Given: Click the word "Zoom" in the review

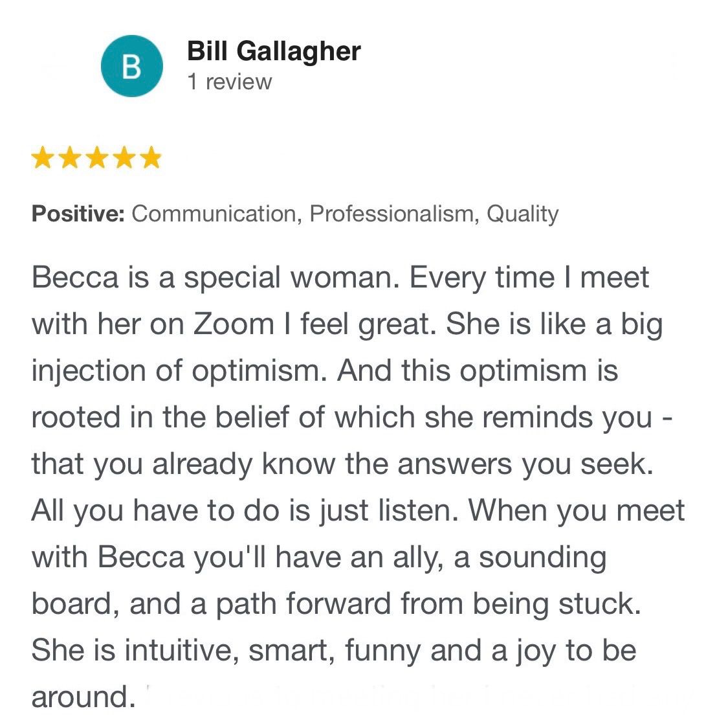Looking at the screenshot, I should click(x=234, y=324).
